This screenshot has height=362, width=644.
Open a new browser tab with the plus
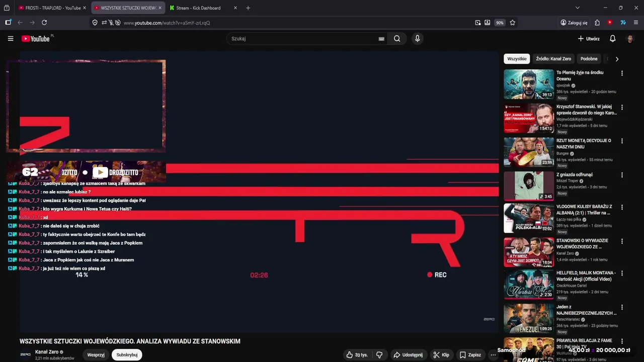[248, 8]
